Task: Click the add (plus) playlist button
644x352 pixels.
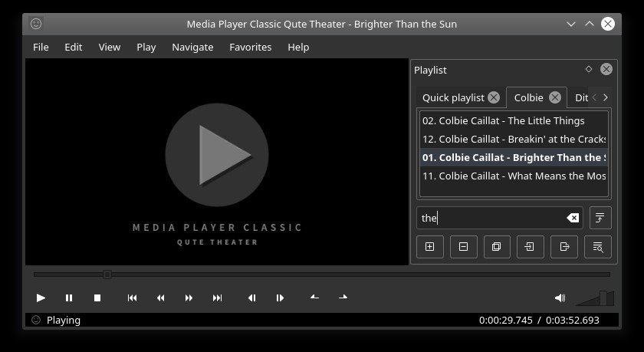Action: 429,246
